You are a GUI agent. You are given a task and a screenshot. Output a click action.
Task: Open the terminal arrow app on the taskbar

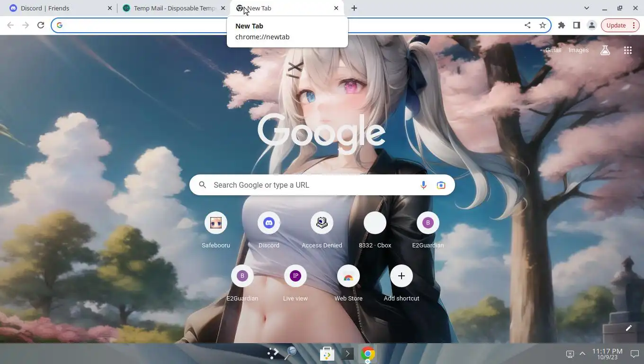[x=348, y=354]
